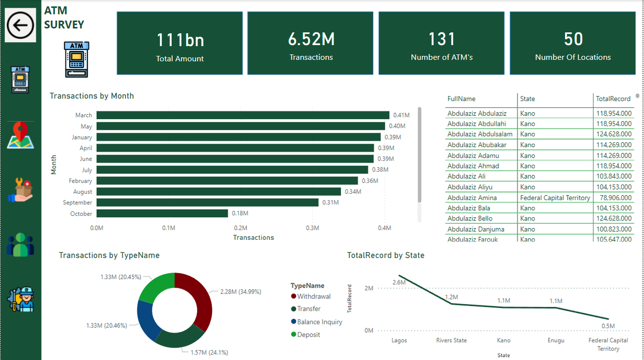644x360 pixels.
Task: Select the Abdulaziz Ali table row
Action: pos(539,176)
